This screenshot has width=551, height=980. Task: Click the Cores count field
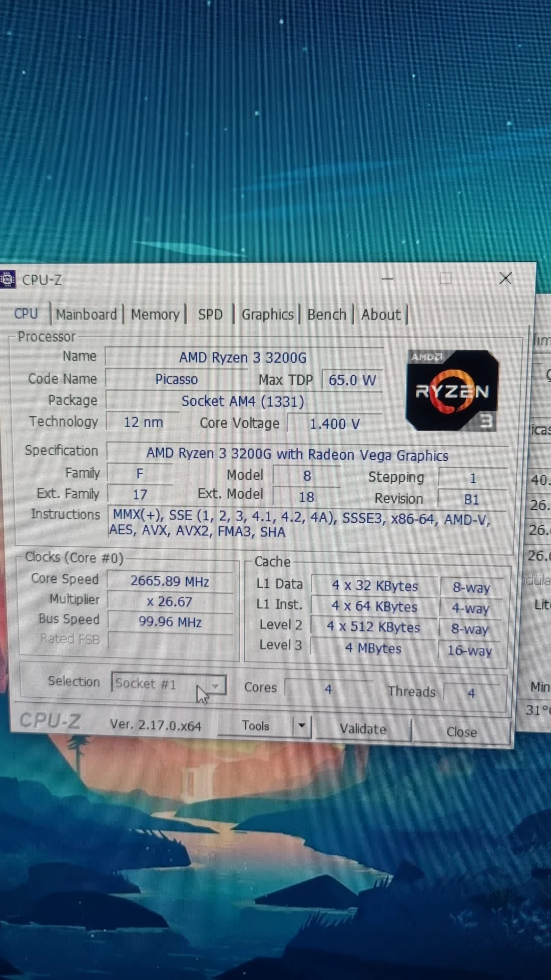(329, 689)
